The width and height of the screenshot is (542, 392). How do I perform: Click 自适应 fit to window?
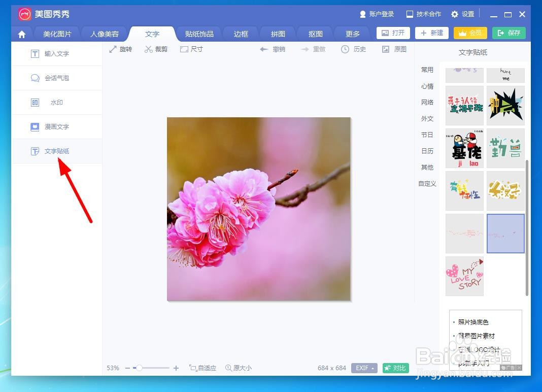202,368
